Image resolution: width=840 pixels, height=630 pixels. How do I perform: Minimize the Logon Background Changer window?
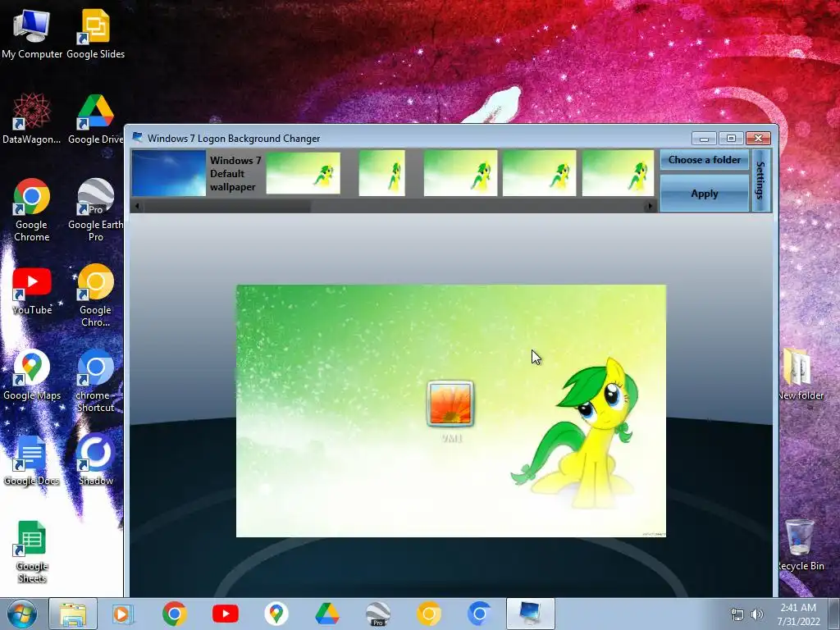click(704, 138)
